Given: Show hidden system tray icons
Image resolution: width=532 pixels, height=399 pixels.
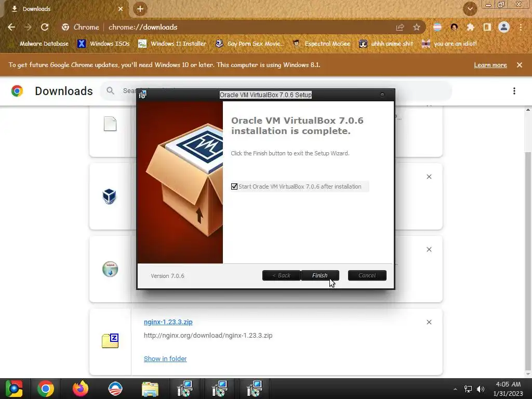Looking at the screenshot, I should pyautogui.click(x=455, y=389).
